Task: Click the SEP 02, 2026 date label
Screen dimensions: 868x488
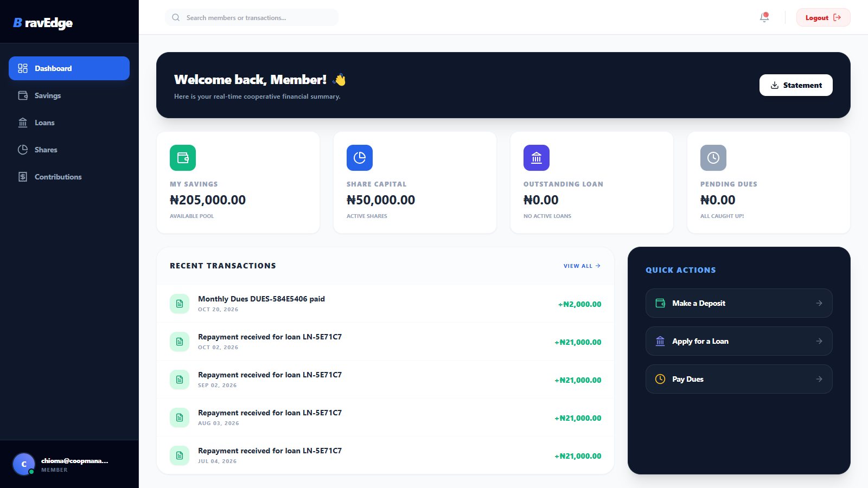Action: click(217, 386)
